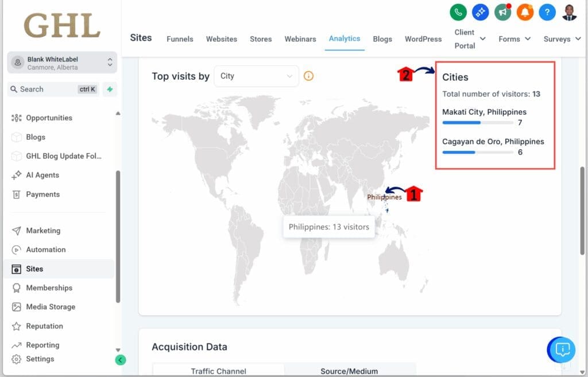
Task: Click the orange info icon beside City
Action: (308, 76)
